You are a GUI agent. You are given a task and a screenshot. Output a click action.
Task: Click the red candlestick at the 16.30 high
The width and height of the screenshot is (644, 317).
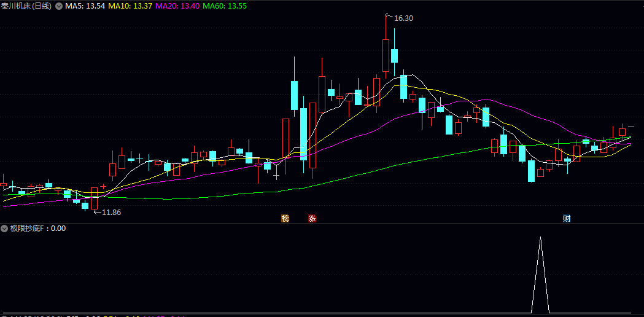pyautogui.click(x=386, y=55)
